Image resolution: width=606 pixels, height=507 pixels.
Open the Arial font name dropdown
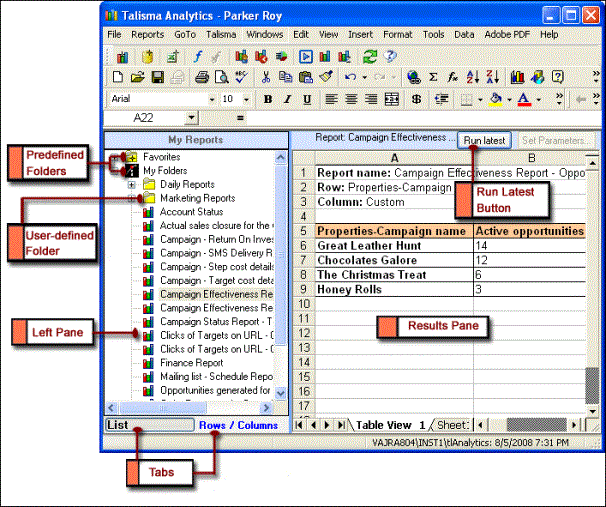pyautogui.click(x=212, y=99)
